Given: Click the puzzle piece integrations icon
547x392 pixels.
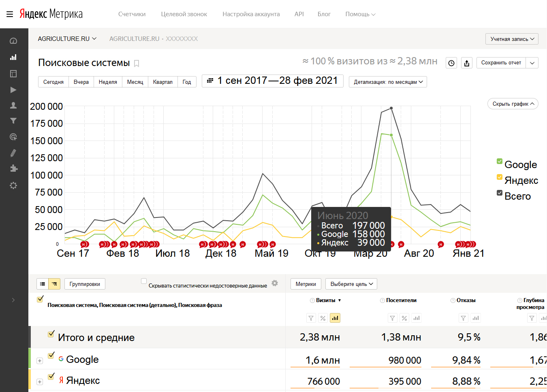Looking at the screenshot, I should coord(13,168).
